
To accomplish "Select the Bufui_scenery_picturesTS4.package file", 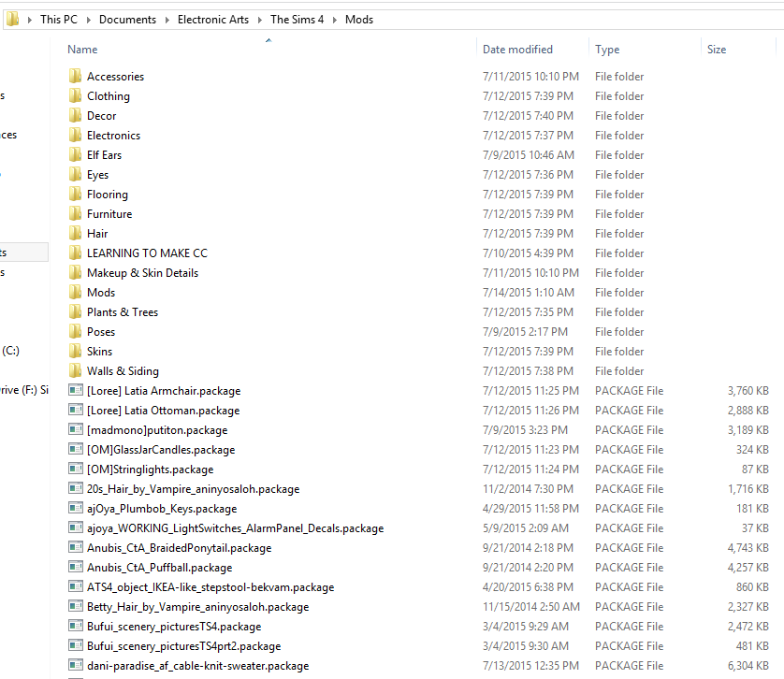I will [174, 626].
